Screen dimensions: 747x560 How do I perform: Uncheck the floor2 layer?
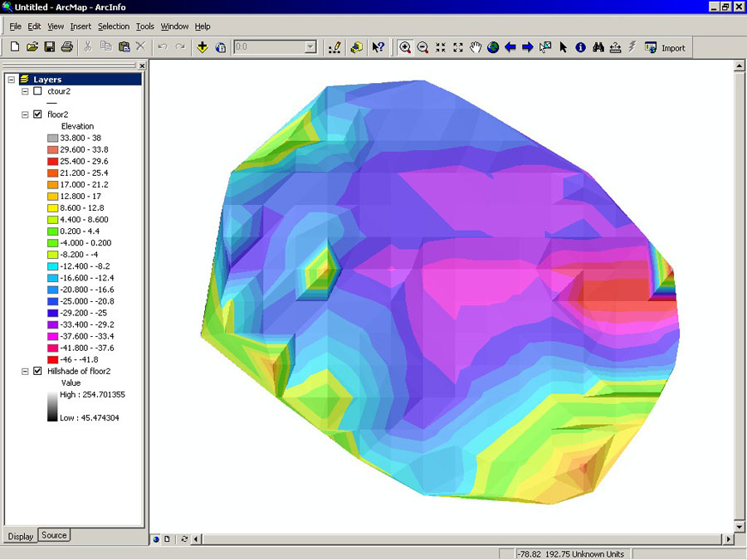tap(37, 114)
